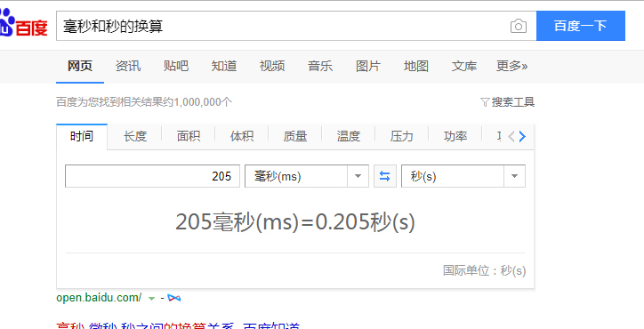
Task: Click the left arrow of converter tabs
Action: [x=511, y=137]
